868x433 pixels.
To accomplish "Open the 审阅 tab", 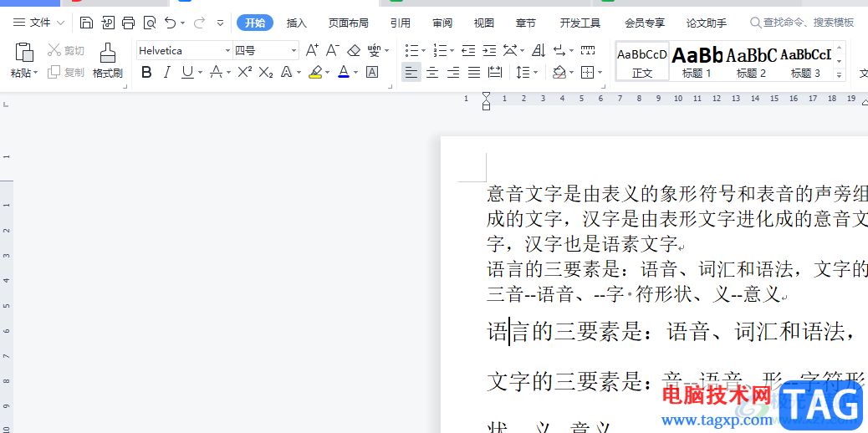I will click(442, 23).
